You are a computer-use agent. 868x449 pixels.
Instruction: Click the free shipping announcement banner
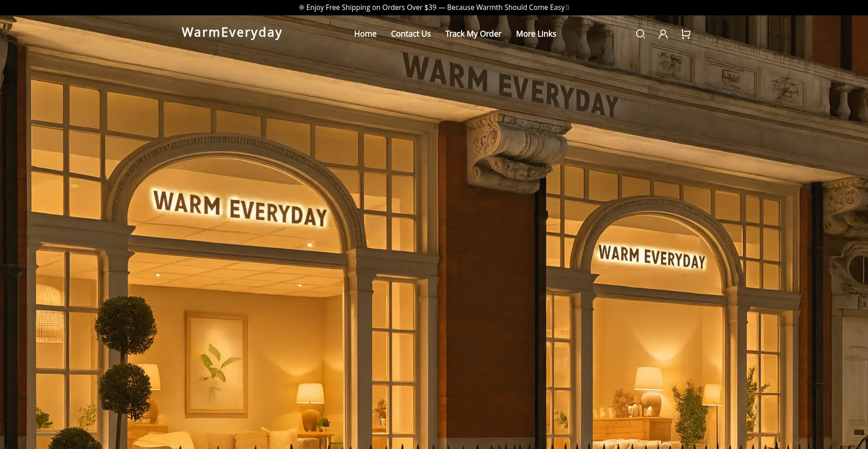click(434, 7)
